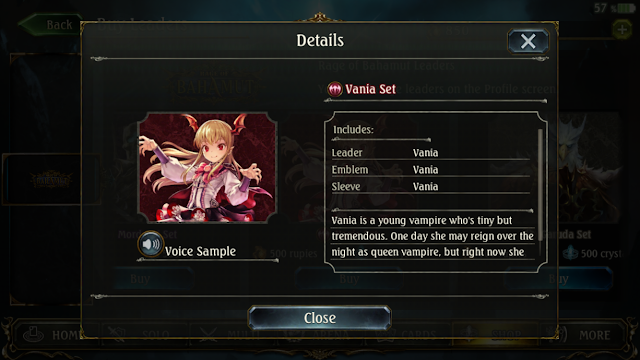This screenshot has height=360, width=640.
Task: Click the Vania leader portrait image
Action: click(208, 168)
